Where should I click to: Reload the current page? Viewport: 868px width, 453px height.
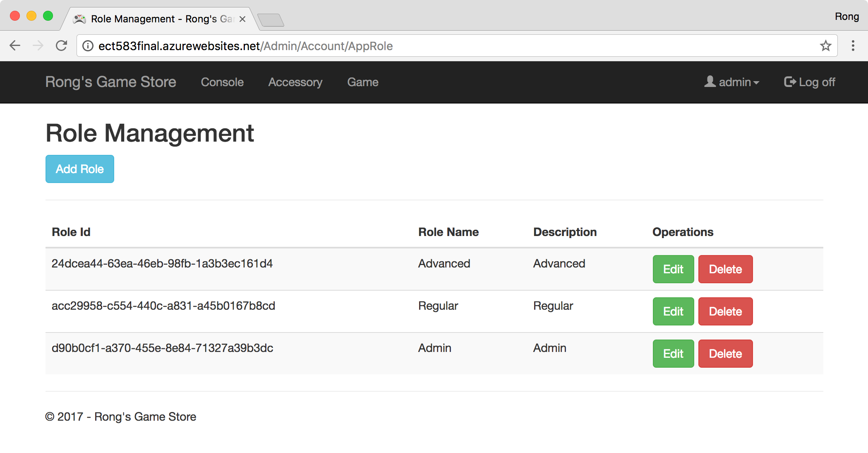tap(62, 46)
